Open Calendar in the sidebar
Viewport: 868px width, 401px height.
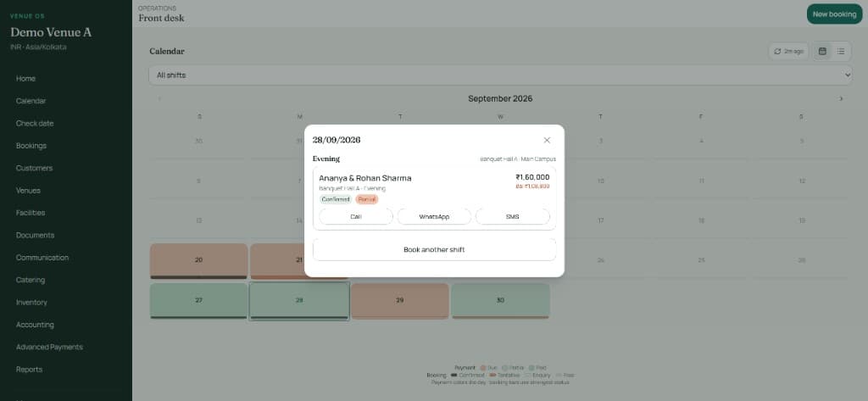[31, 102]
